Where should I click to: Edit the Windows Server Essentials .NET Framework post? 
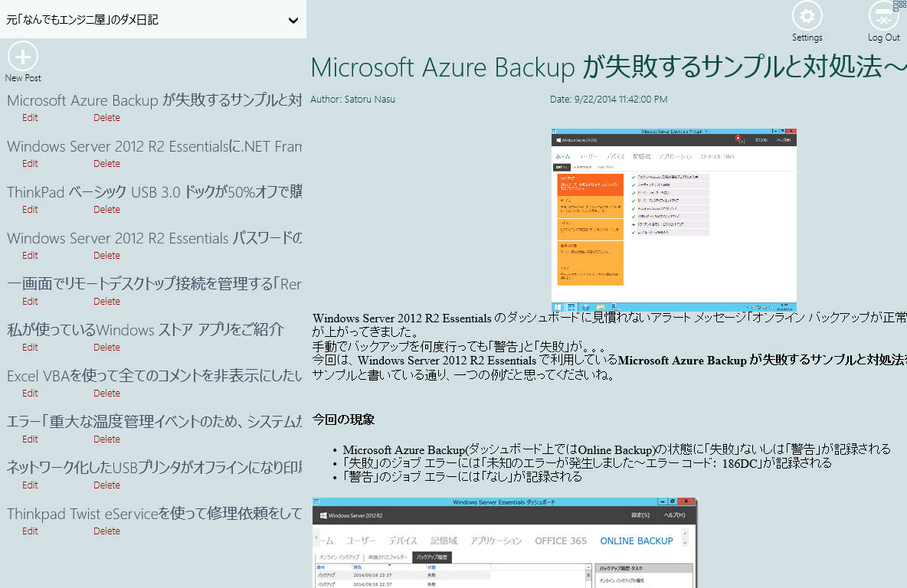(30, 164)
